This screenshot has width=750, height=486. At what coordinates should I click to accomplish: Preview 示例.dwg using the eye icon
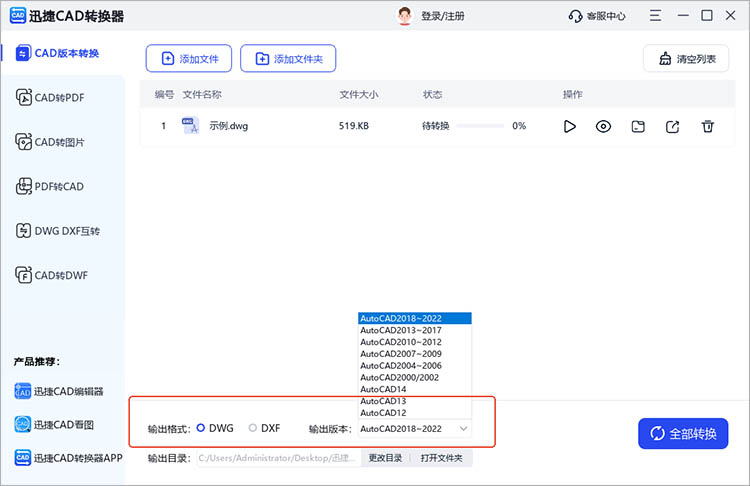click(x=603, y=126)
